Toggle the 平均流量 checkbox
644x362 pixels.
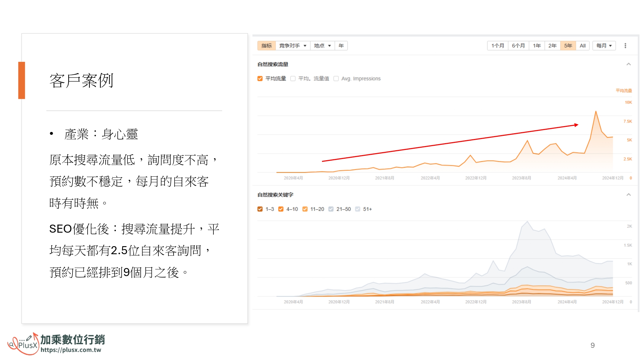pos(260,79)
